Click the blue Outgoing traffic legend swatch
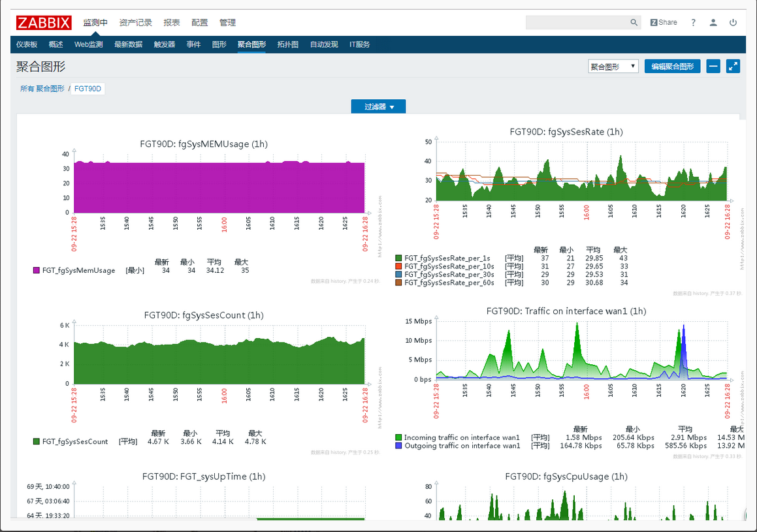Viewport: 757px width, 532px height. tap(398, 446)
